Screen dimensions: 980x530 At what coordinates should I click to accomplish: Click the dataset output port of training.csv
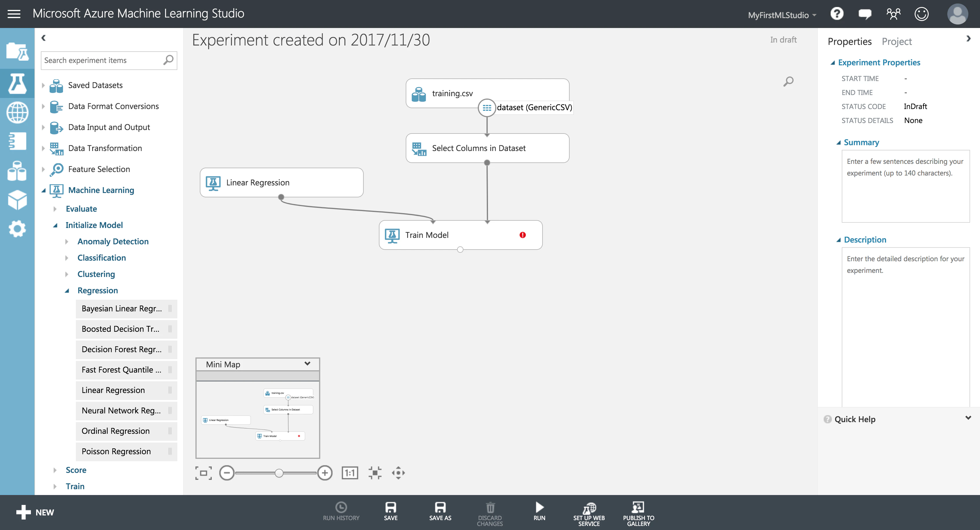(x=487, y=108)
